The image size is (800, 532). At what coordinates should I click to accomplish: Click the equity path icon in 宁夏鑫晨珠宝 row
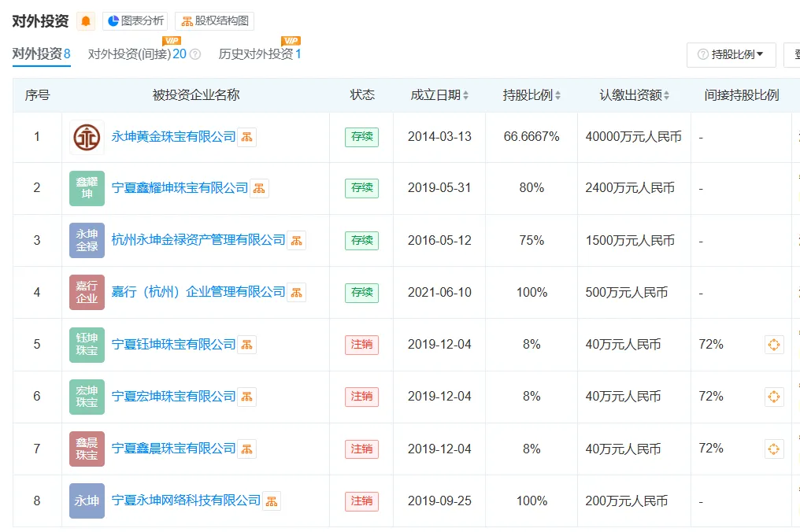(x=773, y=449)
